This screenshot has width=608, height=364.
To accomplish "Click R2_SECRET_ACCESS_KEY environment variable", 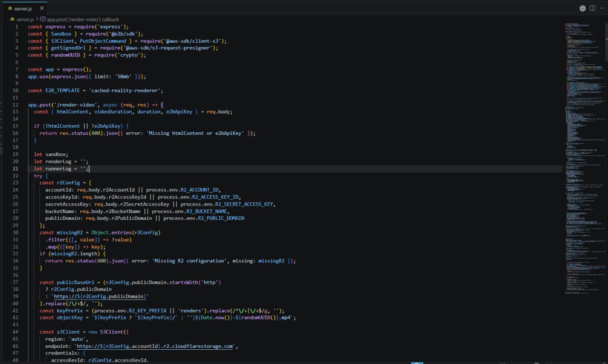I will tap(244, 204).
